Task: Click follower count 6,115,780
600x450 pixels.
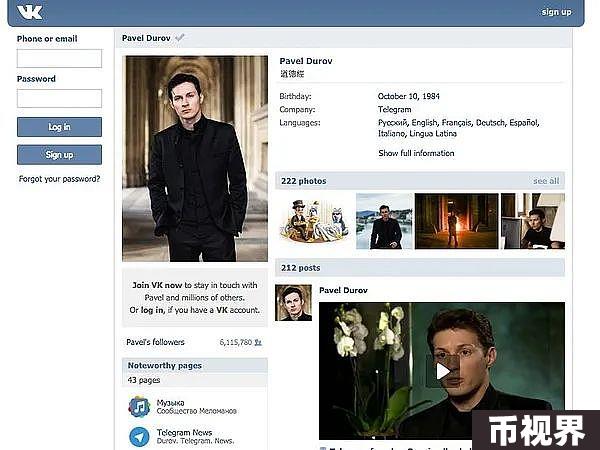Action: pyautogui.click(x=235, y=342)
